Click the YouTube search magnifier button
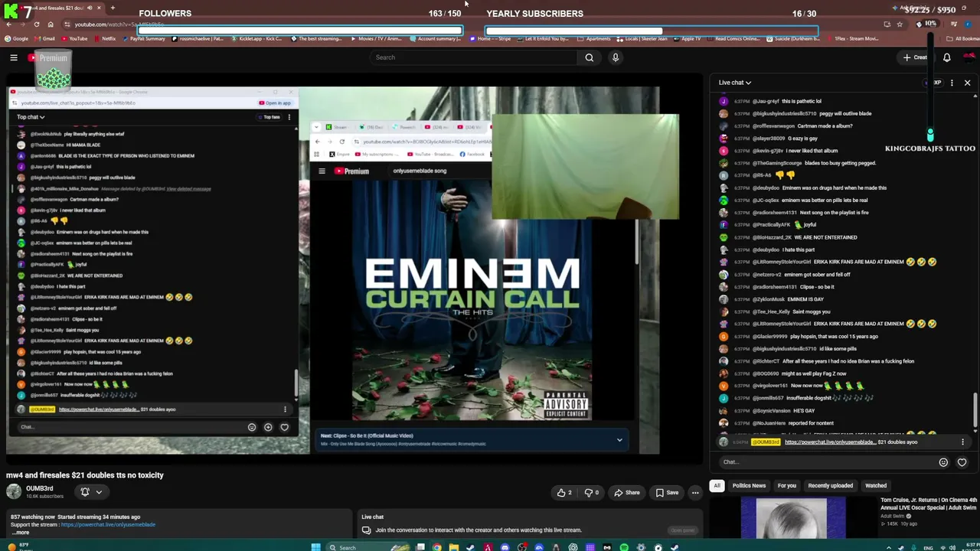Viewport: 980px width, 551px height. pyautogui.click(x=589, y=57)
